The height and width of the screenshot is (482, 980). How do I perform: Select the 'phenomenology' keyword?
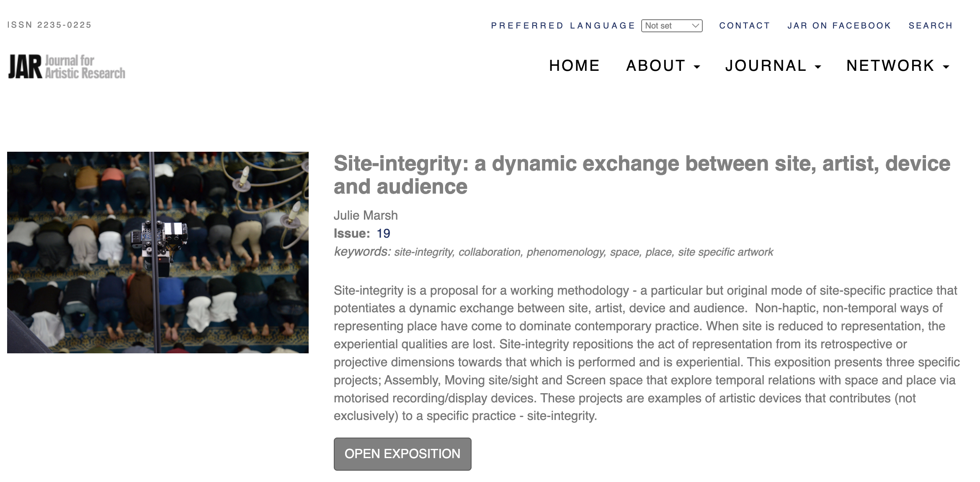click(x=566, y=252)
